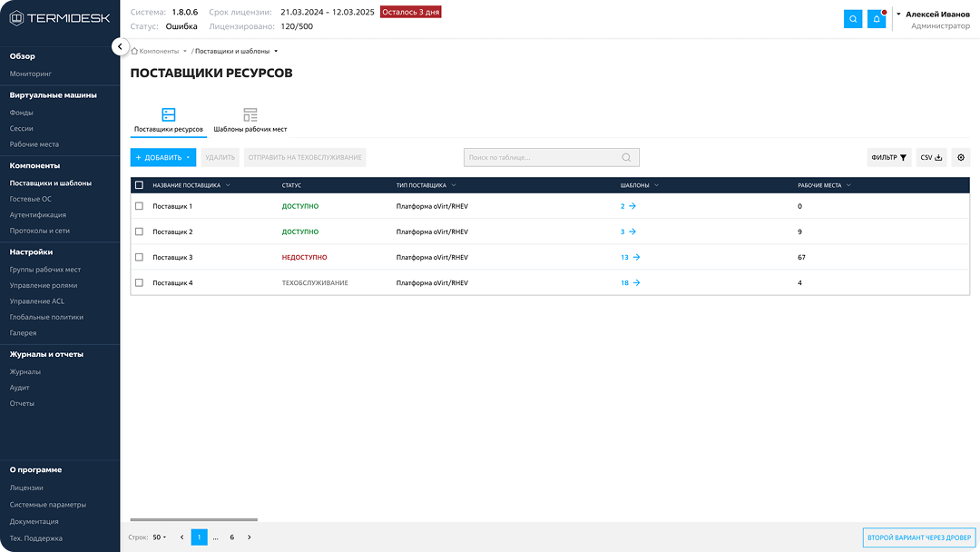Switch to Шаблоны рабочих мест tab
Viewport: 980px width, 552px height.
point(250,120)
